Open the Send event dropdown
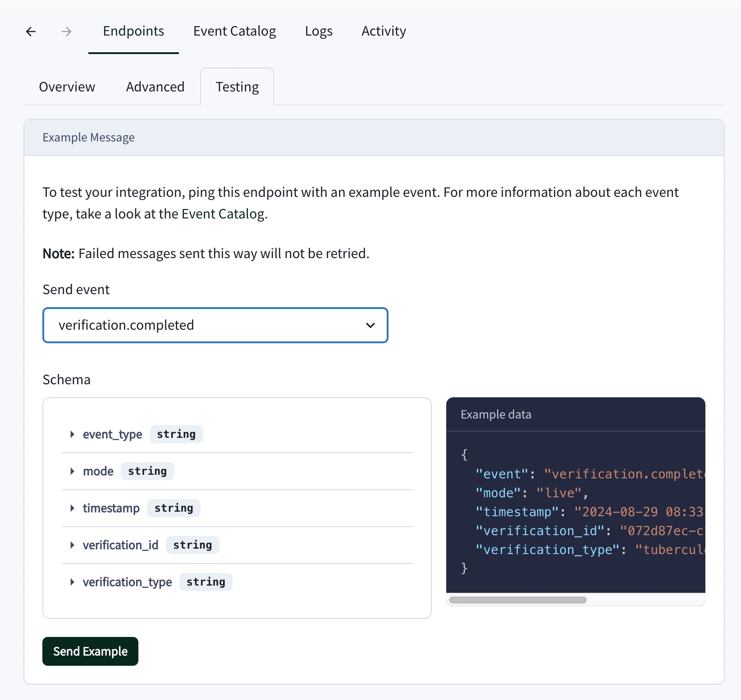The width and height of the screenshot is (741, 700). [x=215, y=325]
